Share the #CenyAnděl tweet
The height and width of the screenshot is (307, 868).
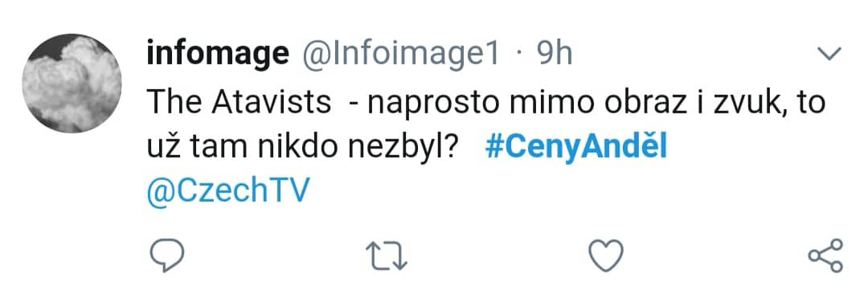click(826, 256)
